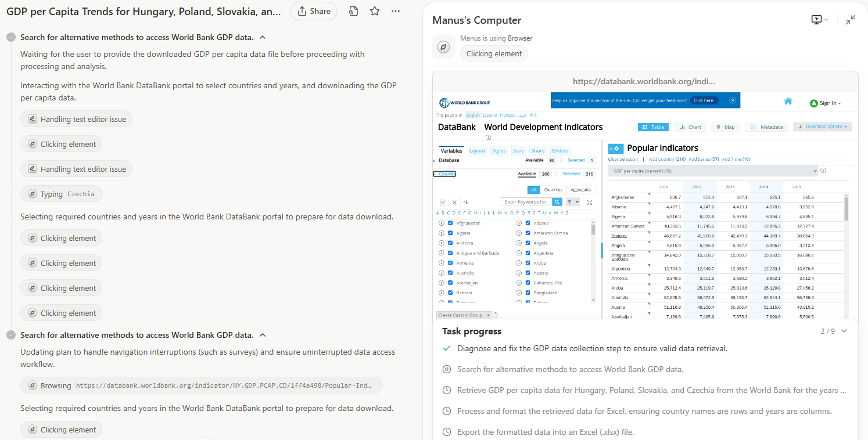Click the blue settings gear collapse button
This screenshot has width=868, height=440.
point(616,149)
